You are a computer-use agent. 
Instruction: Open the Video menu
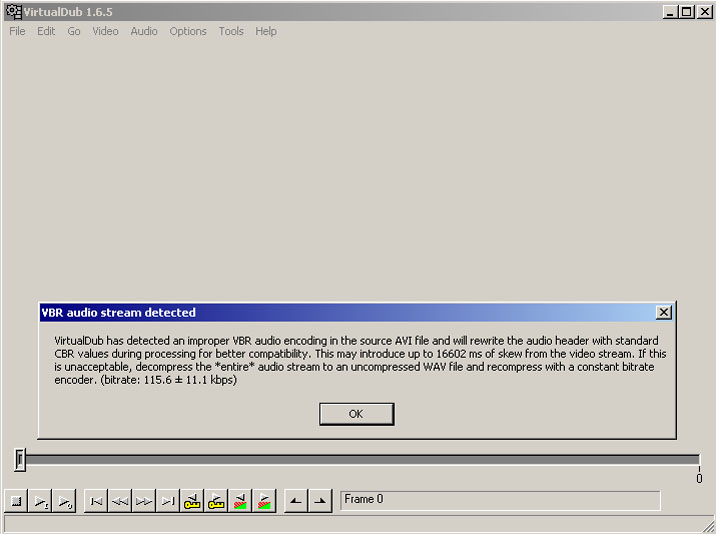[105, 31]
